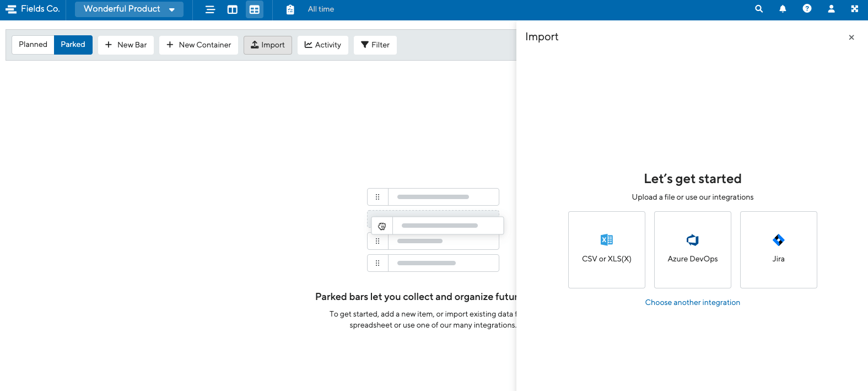Select the Parked toggle
The height and width of the screenshot is (391, 868).
tap(73, 45)
